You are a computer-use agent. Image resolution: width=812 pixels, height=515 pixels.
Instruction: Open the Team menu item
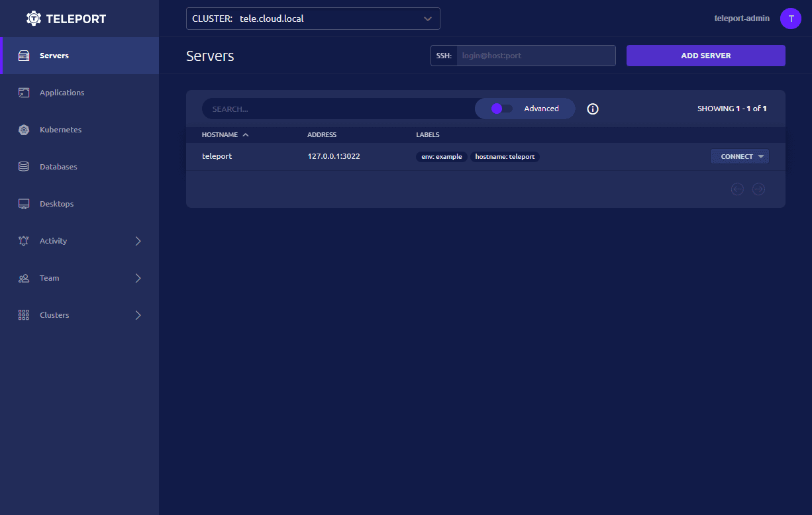click(79, 278)
